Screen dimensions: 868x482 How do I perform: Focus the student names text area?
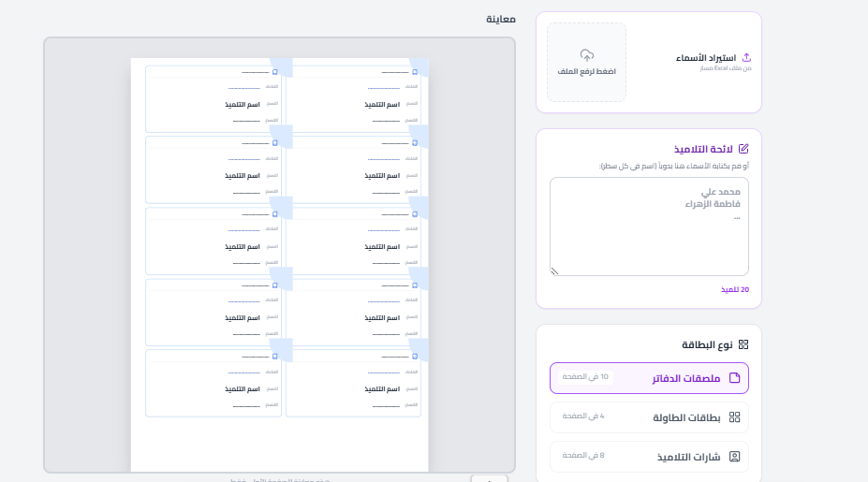pyautogui.click(x=649, y=226)
